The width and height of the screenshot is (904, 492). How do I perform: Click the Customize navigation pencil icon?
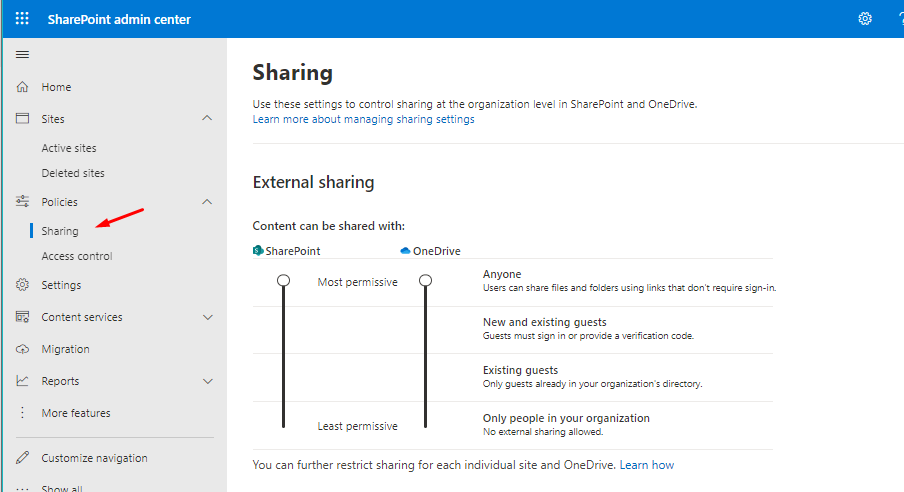22,458
